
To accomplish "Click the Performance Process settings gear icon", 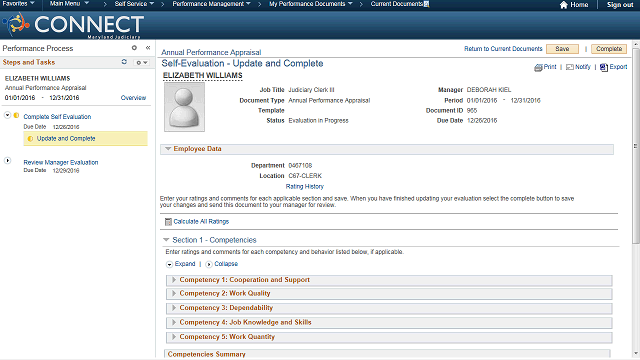I will (x=134, y=48).
